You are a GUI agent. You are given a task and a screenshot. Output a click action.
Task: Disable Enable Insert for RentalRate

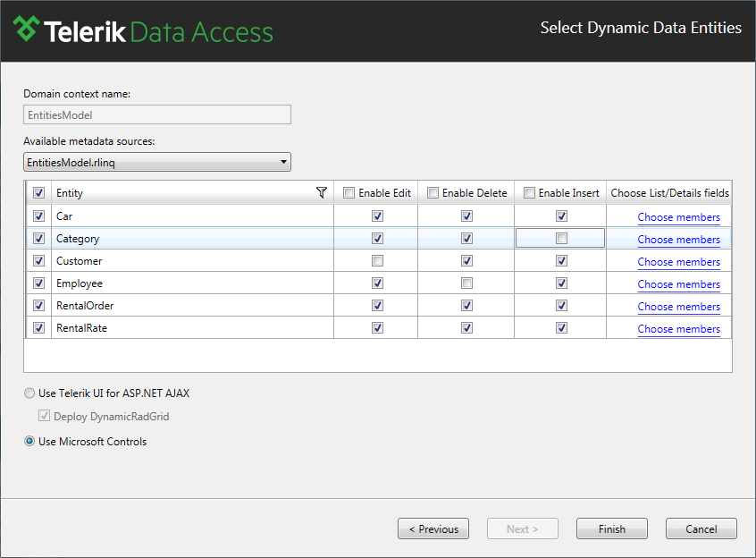pyautogui.click(x=562, y=328)
